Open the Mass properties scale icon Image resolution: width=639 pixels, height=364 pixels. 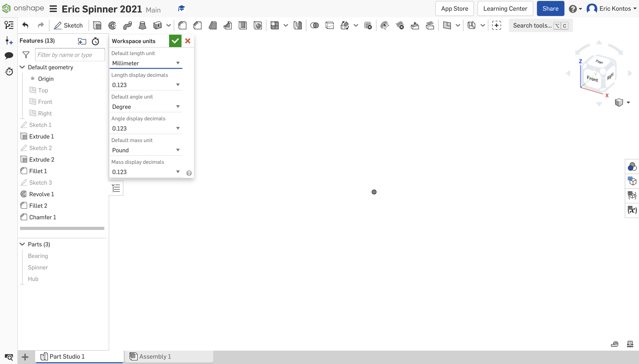[x=630, y=344]
